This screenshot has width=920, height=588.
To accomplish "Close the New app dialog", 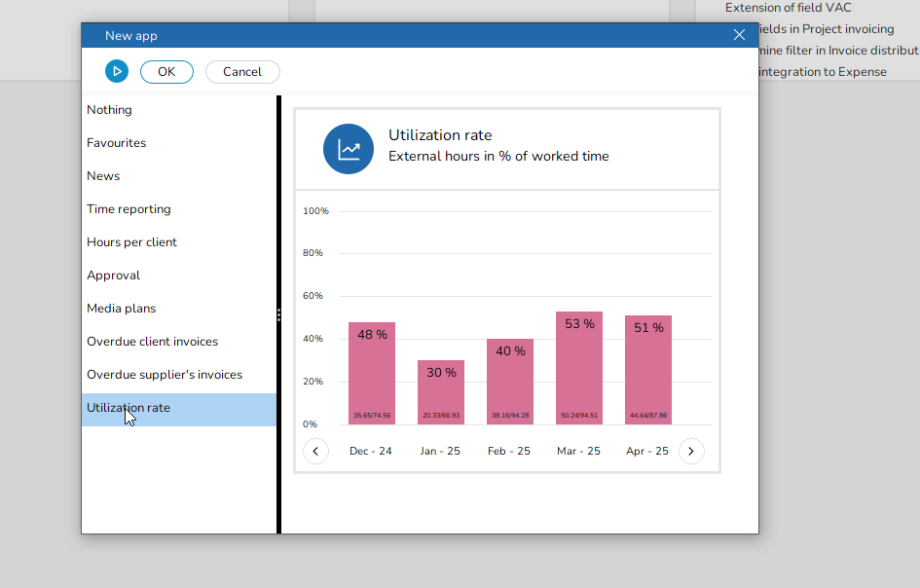I will click(739, 35).
